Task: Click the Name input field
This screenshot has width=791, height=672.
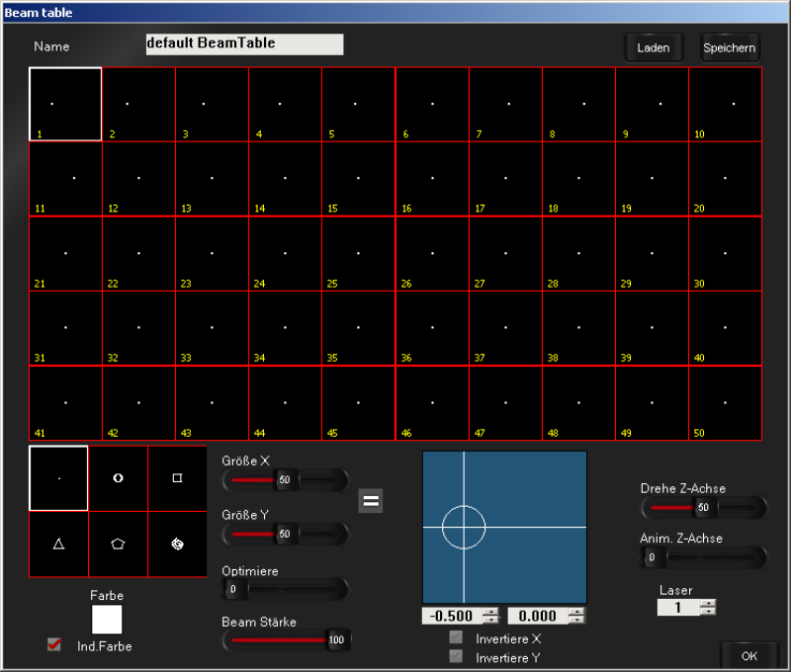Action: pyautogui.click(x=244, y=44)
